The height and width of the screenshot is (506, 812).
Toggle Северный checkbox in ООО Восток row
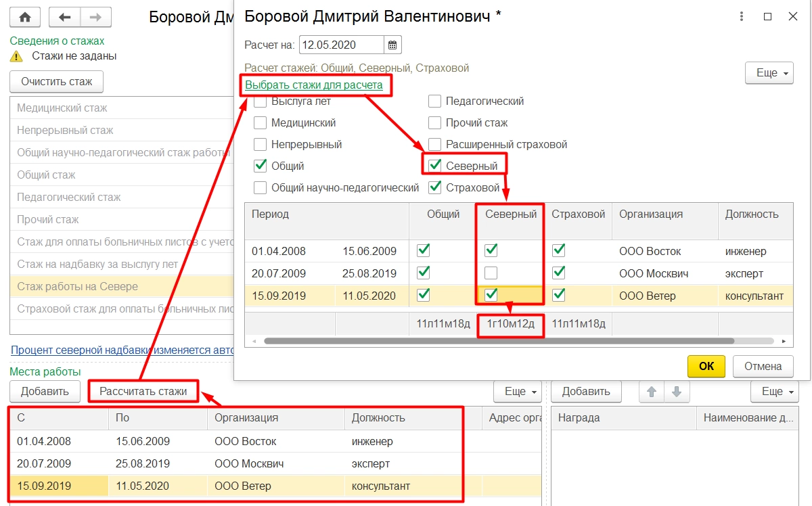pos(491,251)
